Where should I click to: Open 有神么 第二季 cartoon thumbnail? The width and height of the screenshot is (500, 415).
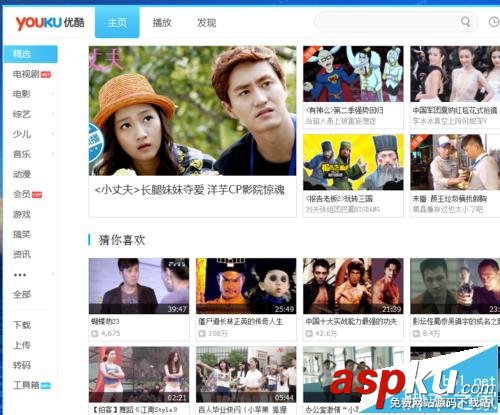pyautogui.click(x=353, y=74)
